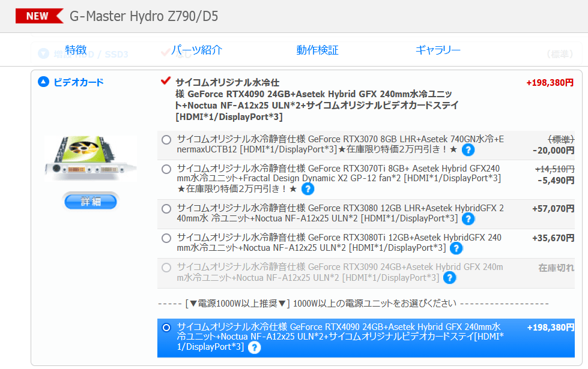Viewport: 588px width, 369px height.
Task: Click the 在庫切れ out-of-stock label
Action: pos(557,268)
